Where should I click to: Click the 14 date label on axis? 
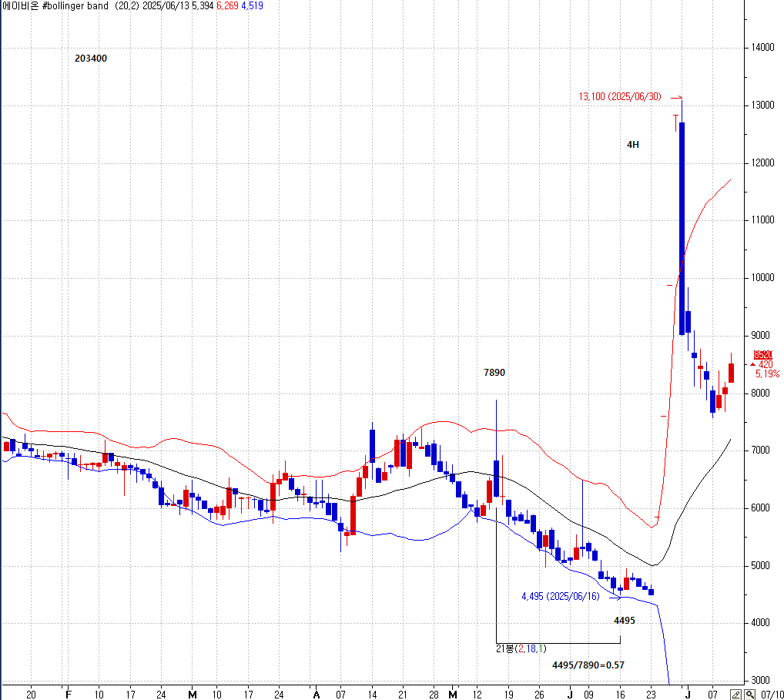point(372,695)
